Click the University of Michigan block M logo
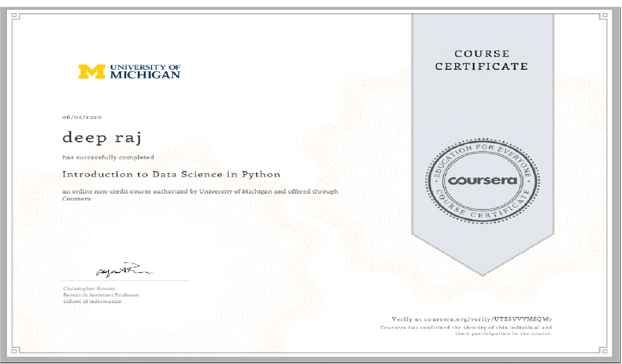622x364 pixels. pos(92,71)
